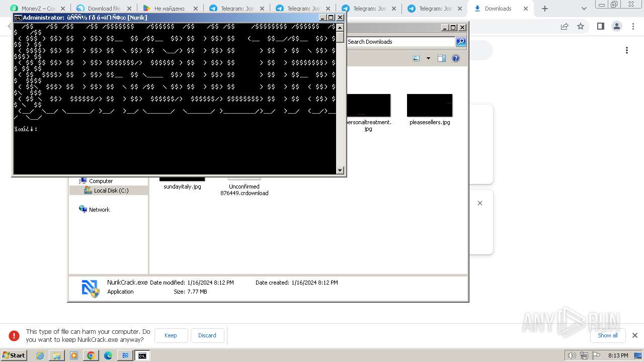Click the magnifier search button in Explorer

(461, 42)
